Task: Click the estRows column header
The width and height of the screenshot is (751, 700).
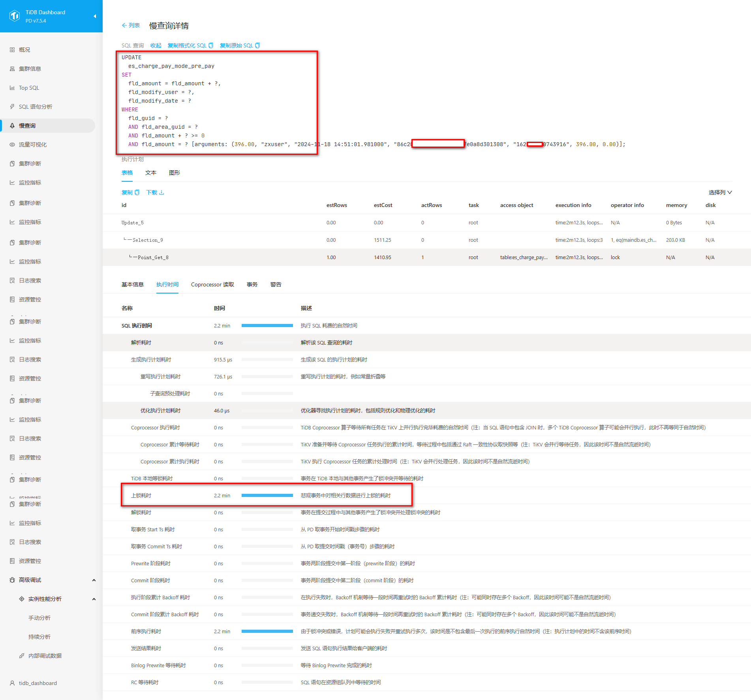Action: (337, 205)
